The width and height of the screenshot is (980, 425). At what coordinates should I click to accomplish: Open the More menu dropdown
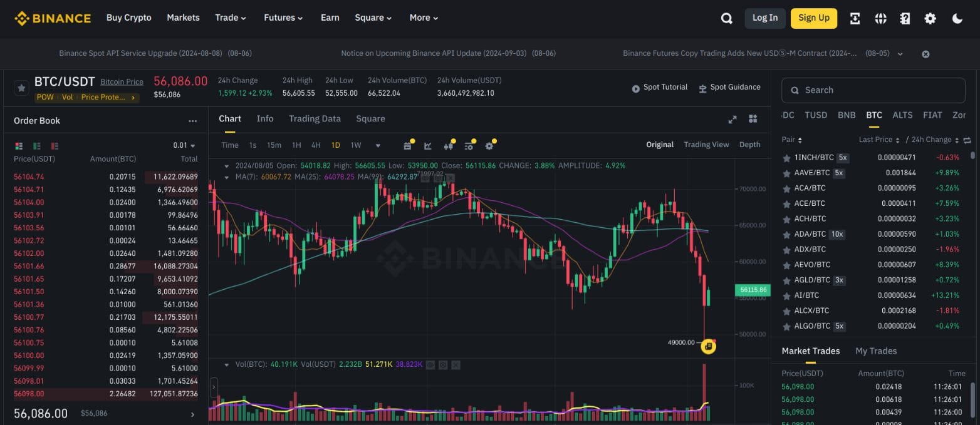tap(424, 18)
